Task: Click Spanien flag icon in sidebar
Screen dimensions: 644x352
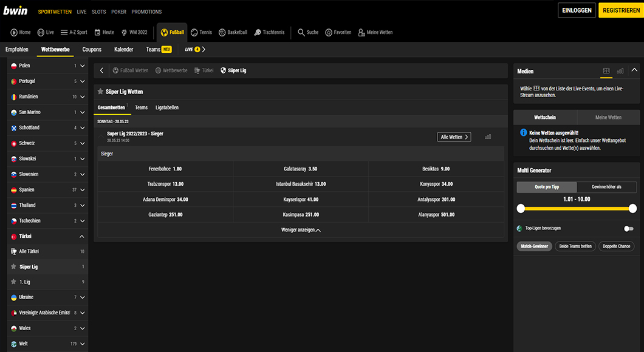Action: point(13,190)
